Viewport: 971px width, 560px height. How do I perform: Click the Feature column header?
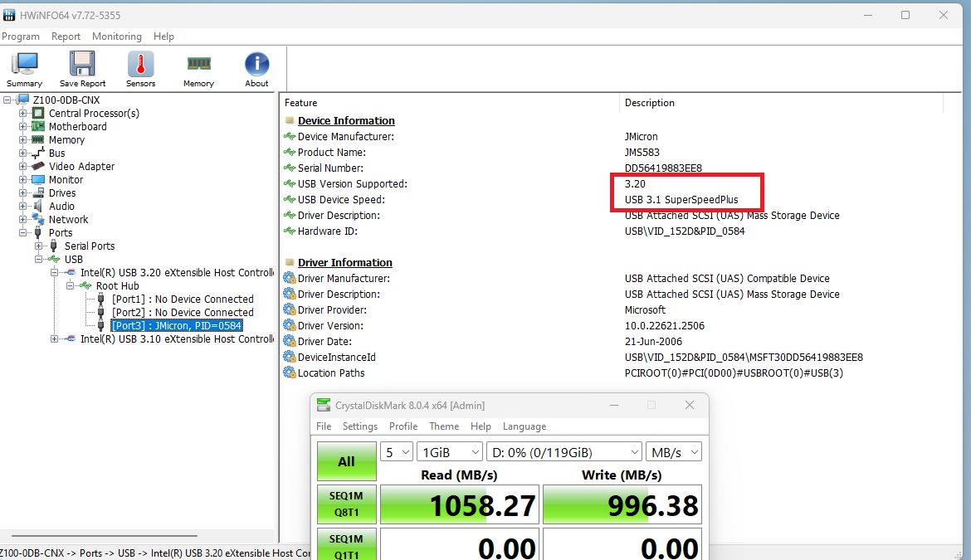click(x=449, y=103)
